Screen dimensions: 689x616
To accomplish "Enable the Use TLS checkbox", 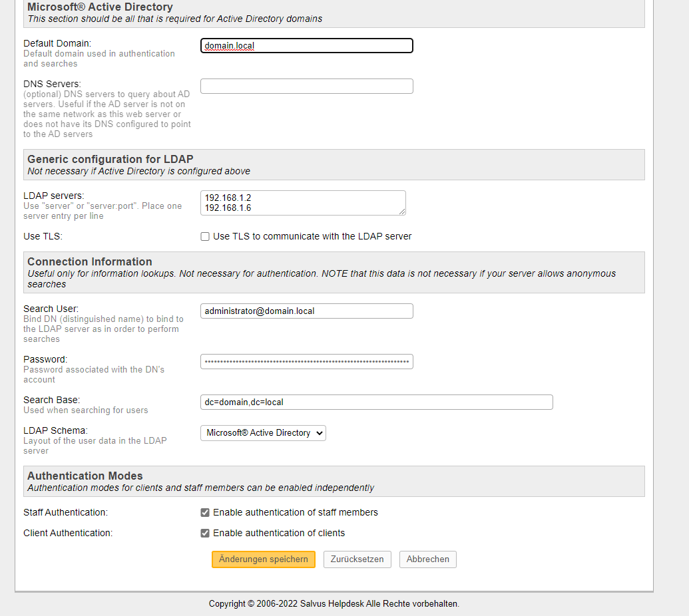I will (x=205, y=237).
